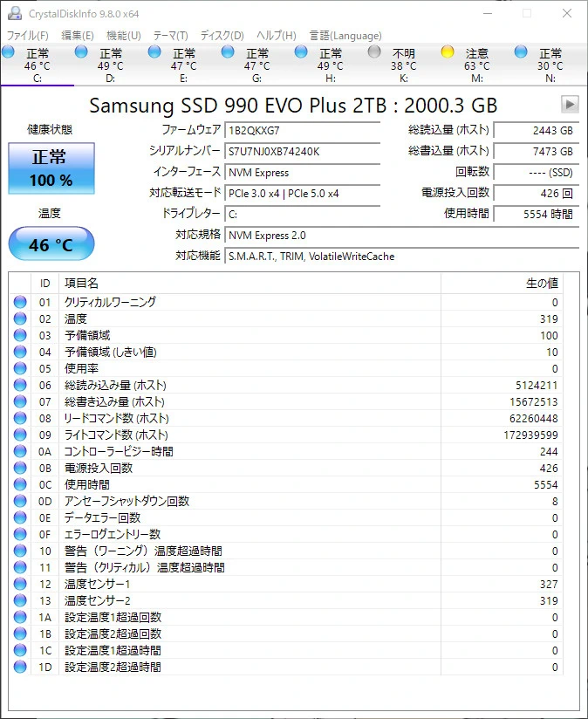Click total host writes value 7473 GB
The image size is (588, 719).
pyautogui.click(x=537, y=151)
